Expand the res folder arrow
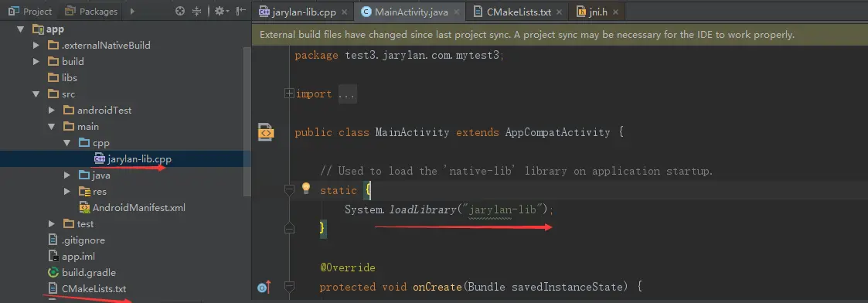The height and width of the screenshot is (303, 868). tap(67, 192)
